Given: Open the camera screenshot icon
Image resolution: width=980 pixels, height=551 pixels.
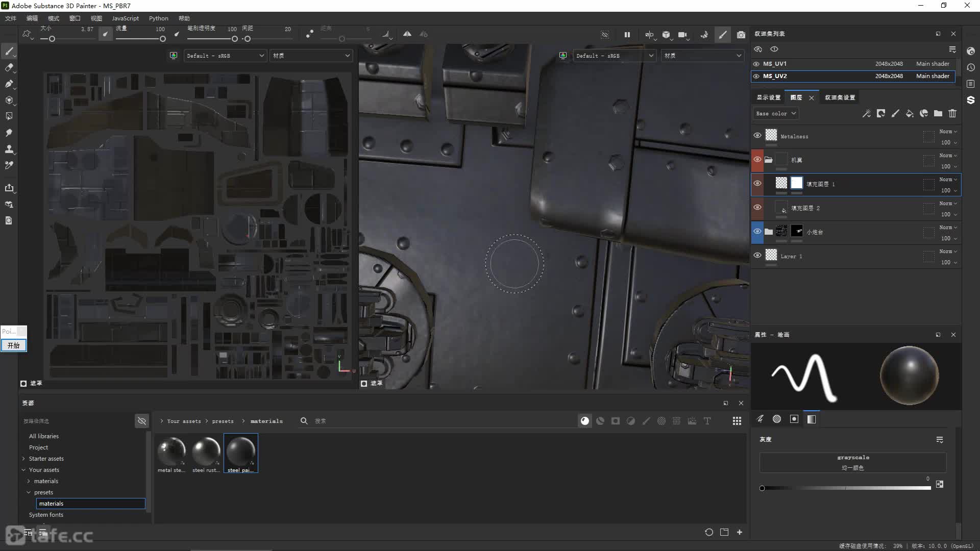Looking at the screenshot, I should [x=741, y=35].
